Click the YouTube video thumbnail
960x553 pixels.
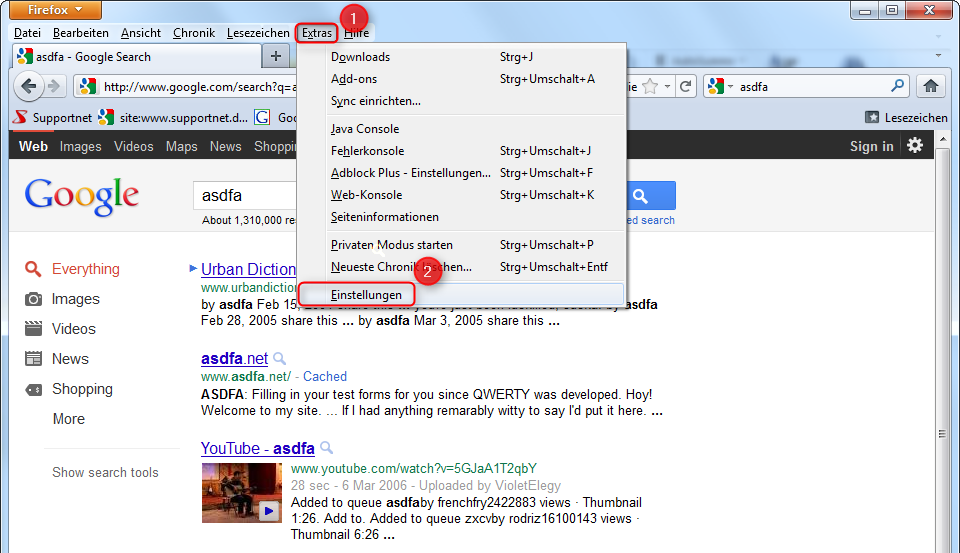pos(242,493)
